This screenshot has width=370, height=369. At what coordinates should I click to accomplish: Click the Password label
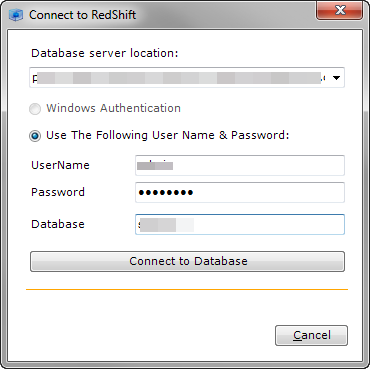click(x=58, y=192)
